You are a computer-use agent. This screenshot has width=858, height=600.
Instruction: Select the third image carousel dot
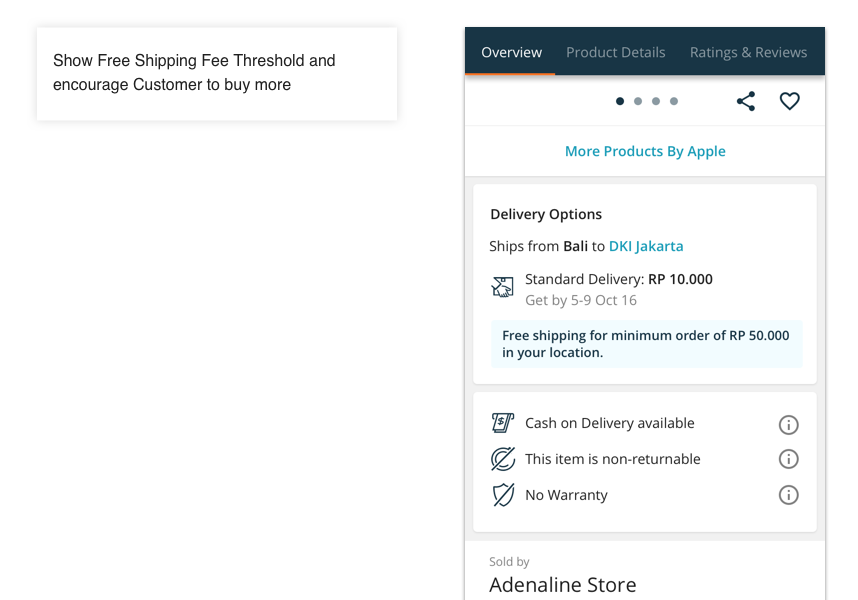[x=656, y=101]
